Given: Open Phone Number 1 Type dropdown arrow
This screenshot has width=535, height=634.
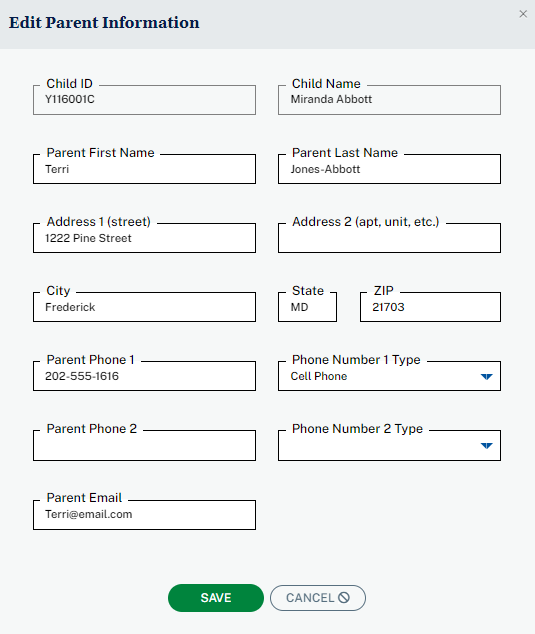Looking at the screenshot, I should (486, 376).
